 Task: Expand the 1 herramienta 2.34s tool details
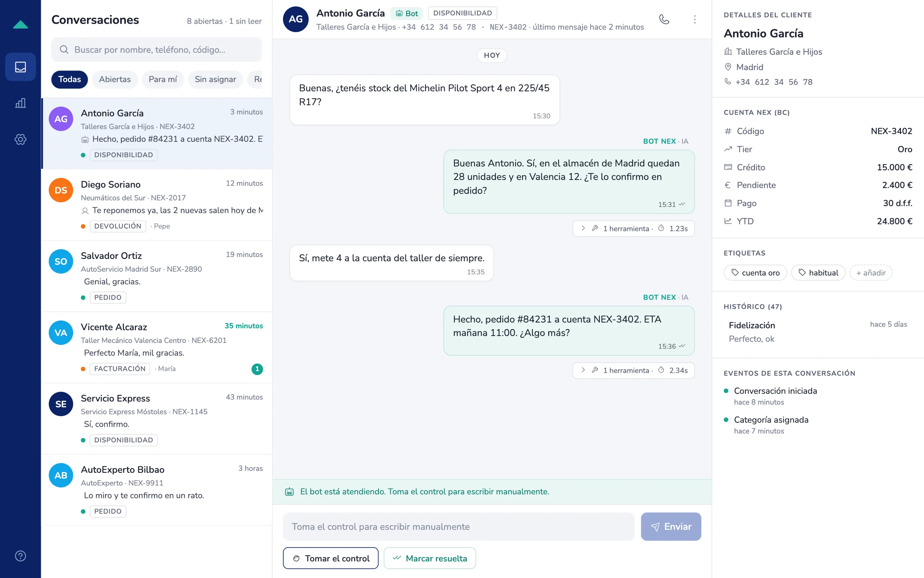tap(633, 370)
